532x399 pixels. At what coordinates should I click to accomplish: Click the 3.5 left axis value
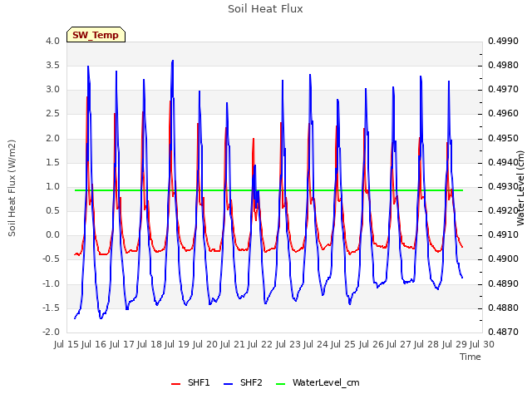coord(52,65)
